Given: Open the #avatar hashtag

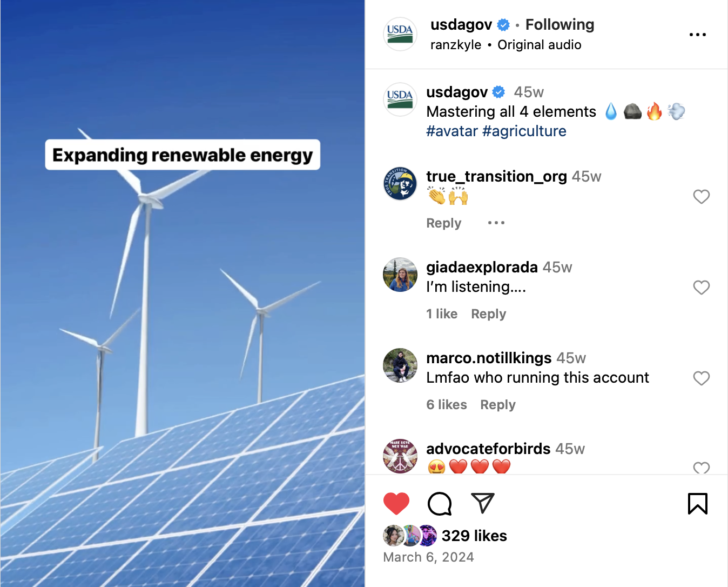Looking at the screenshot, I should point(452,131).
